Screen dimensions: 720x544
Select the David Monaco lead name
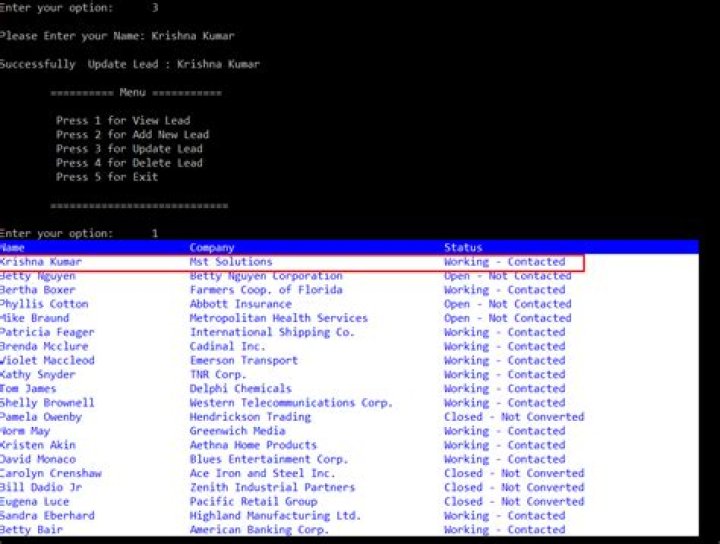[x=37, y=459]
